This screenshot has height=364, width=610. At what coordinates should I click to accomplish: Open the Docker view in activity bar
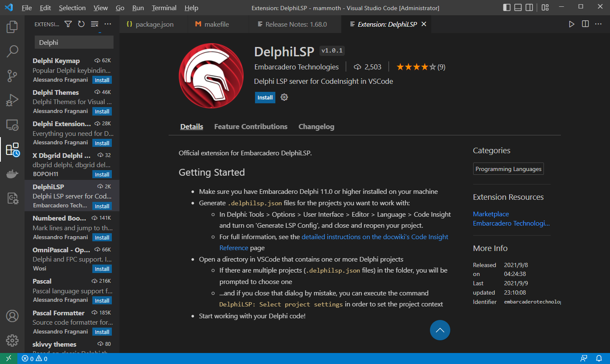[x=12, y=174]
